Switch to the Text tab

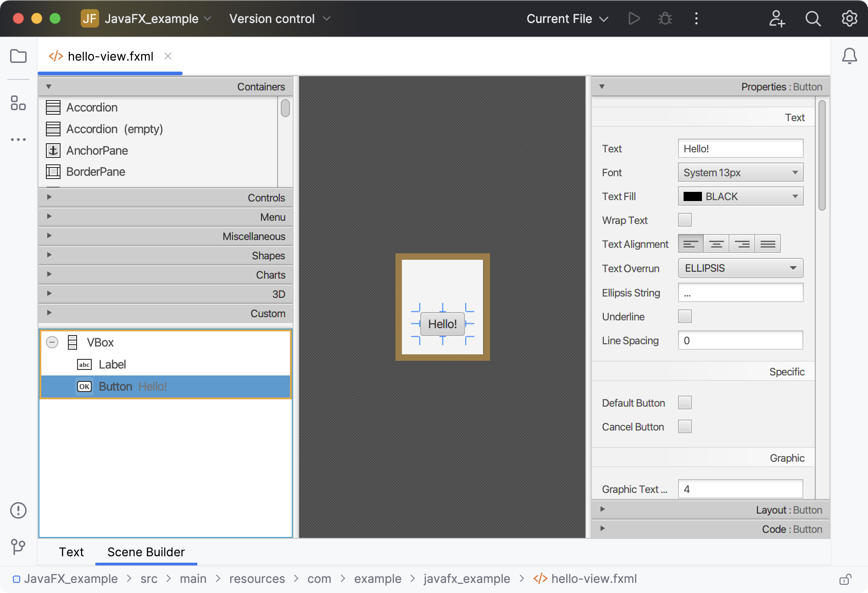pos(71,552)
